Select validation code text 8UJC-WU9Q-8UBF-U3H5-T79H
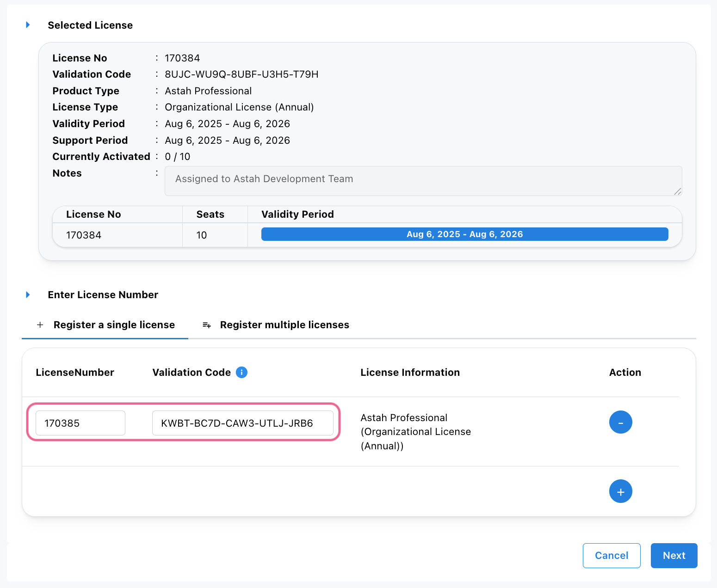Screen dimensions: 717x588 point(241,74)
